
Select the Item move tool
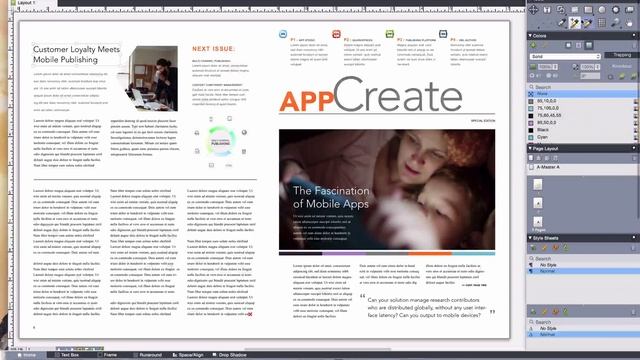(533, 10)
